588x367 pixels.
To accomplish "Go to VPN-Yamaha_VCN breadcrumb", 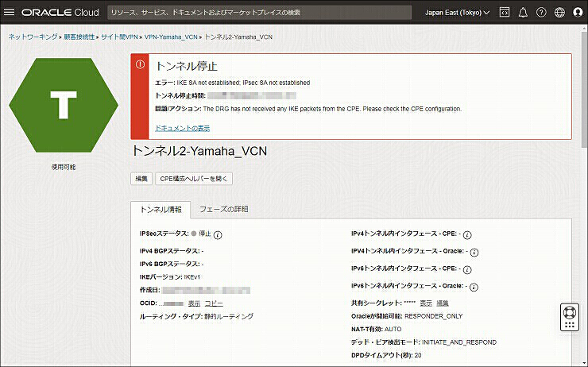I will coord(171,37).
